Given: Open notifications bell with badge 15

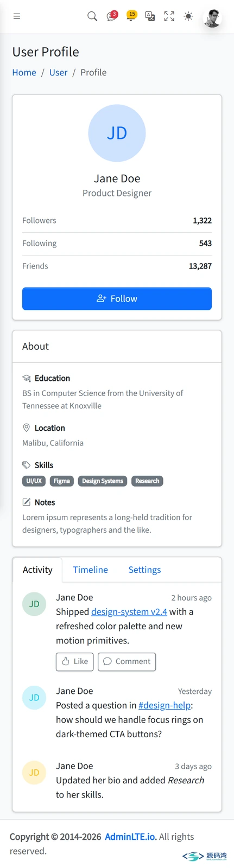Looking at the screenshot, I should click(131, 16).
